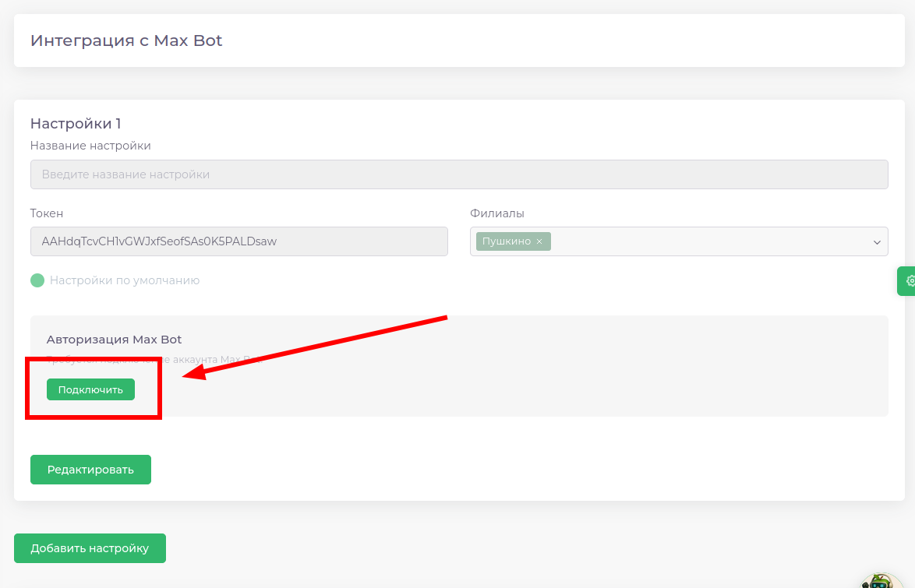Image resolution: width=915 pixels, height=588 pixels.
Task: Select the Пушкино branch tag
Action: [506, 241]
